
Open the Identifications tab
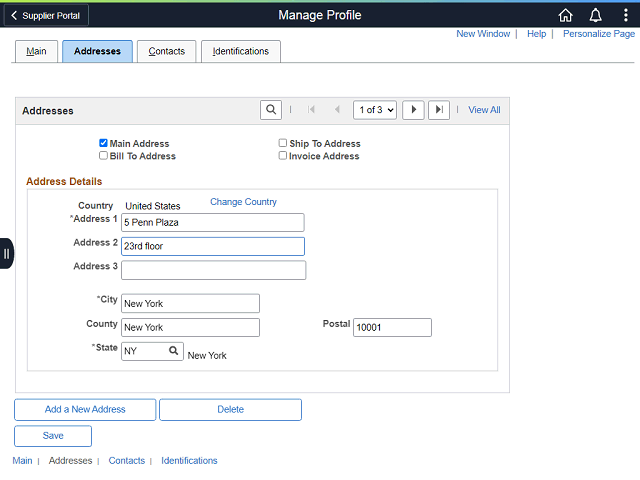coord(241,51)
